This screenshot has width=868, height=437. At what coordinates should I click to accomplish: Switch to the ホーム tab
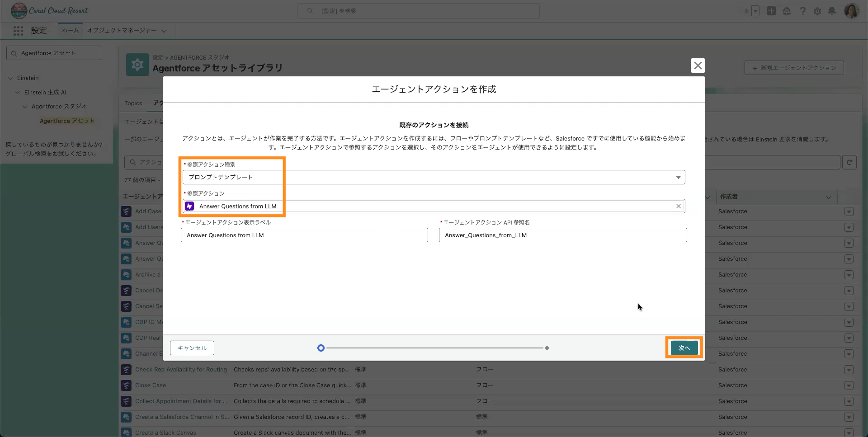[x=70, y=30]
